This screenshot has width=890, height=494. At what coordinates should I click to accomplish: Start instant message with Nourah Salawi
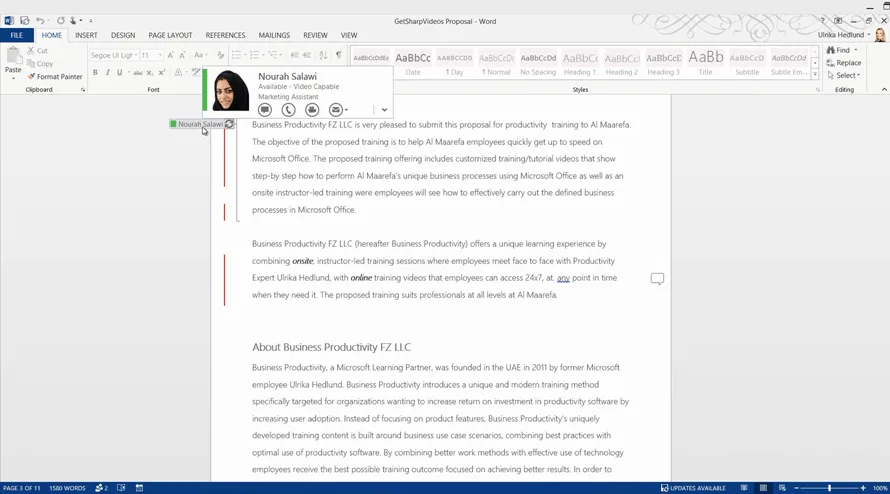coord(265,110)
